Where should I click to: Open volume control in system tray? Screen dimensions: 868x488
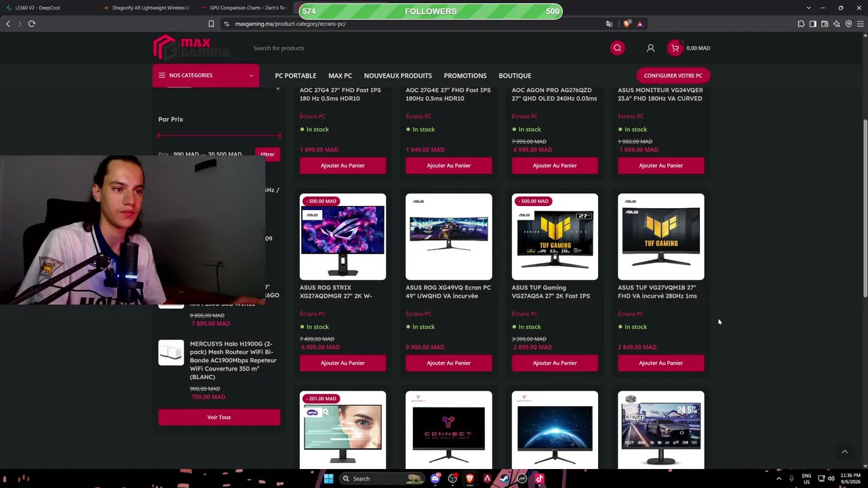(x=831, y=479)
